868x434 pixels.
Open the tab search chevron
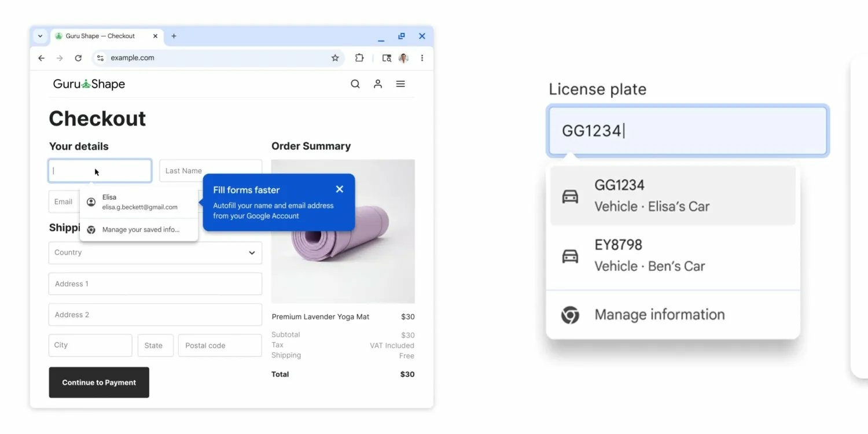(x=40, y=36)
